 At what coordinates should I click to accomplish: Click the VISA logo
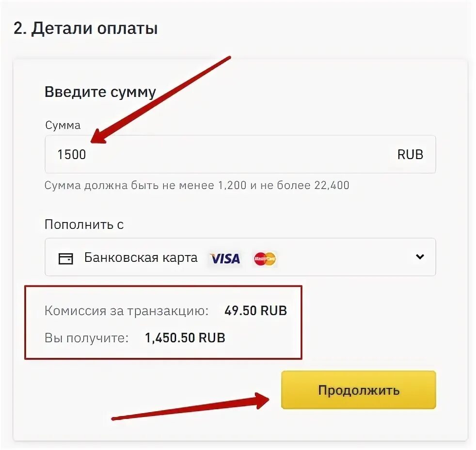pyautogui.click(x=225, y=258)
